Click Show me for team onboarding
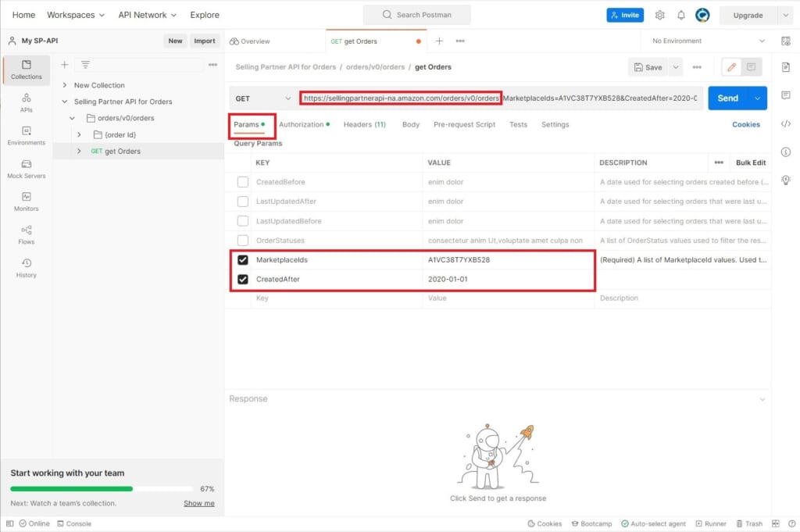The width and height of the screenshot is (800, 532). pos(199,503)
